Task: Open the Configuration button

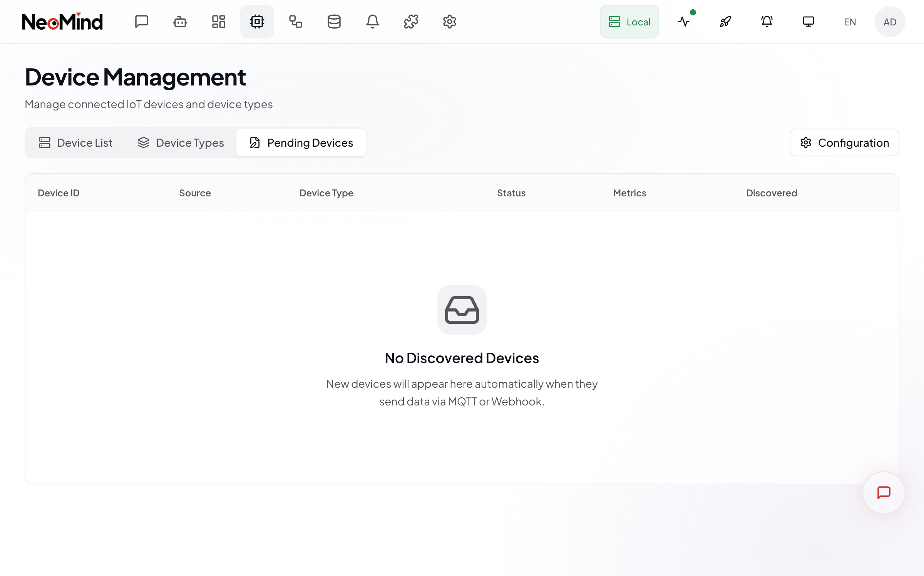Action: point(844,142)
